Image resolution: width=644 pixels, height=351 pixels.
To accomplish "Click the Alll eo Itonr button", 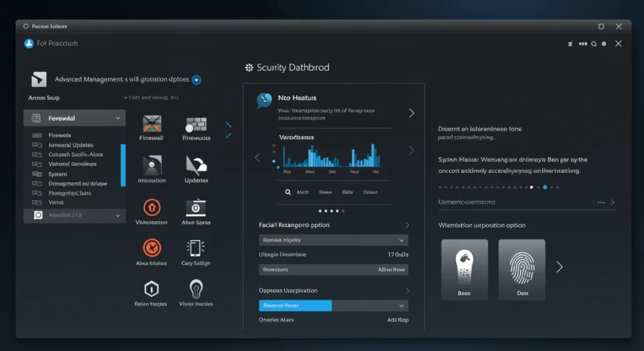I will (x=391, y=270).
